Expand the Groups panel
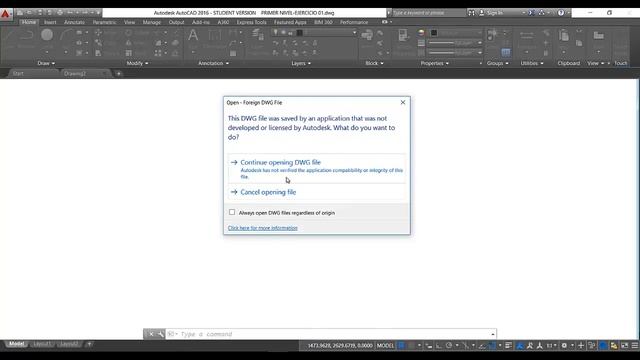640x360 pixels. click(498, 63)
